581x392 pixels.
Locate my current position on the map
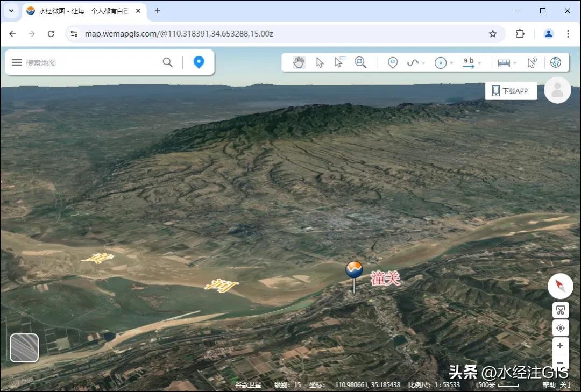pyautogui.click(x=560, y=328)
